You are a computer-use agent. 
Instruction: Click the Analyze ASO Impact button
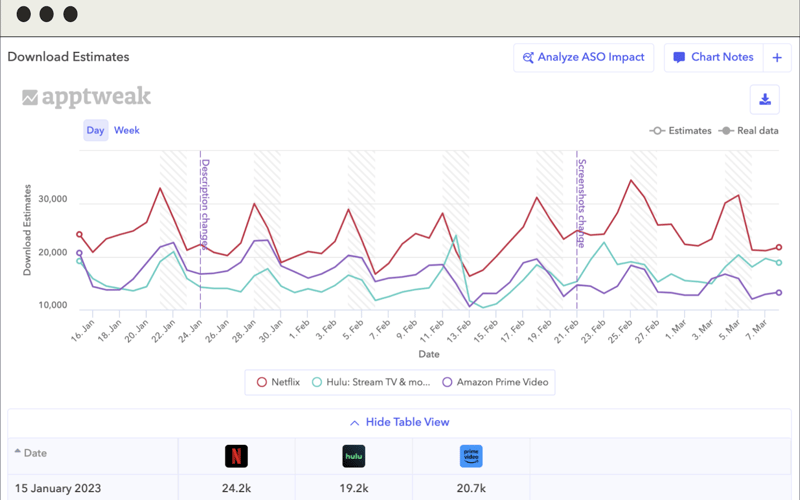584,58
